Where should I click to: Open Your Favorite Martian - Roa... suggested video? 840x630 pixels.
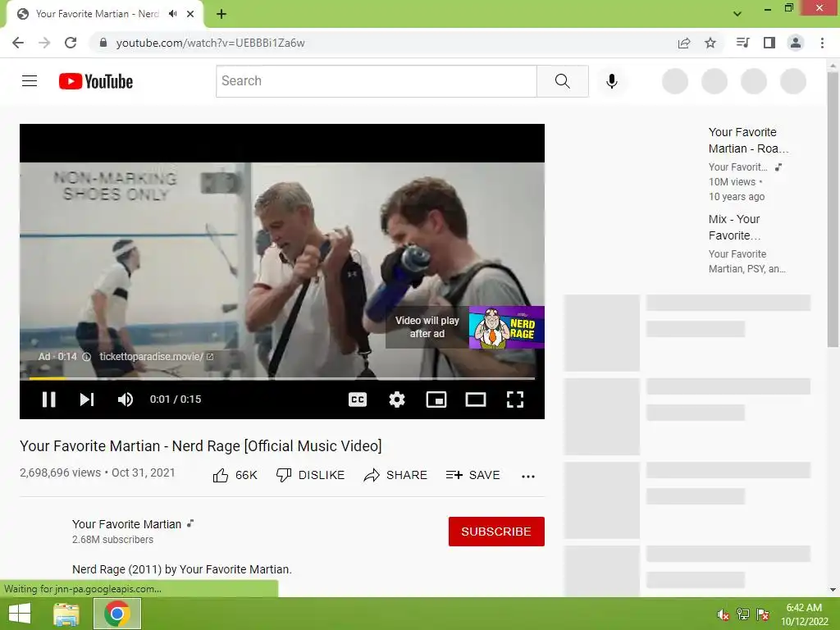point(748,139)
